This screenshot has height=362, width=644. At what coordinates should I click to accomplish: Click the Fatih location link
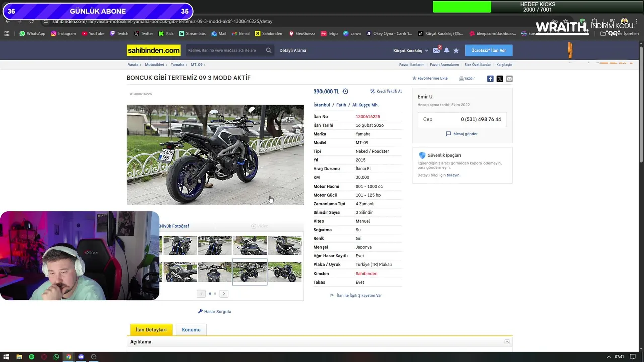point(341,105)
